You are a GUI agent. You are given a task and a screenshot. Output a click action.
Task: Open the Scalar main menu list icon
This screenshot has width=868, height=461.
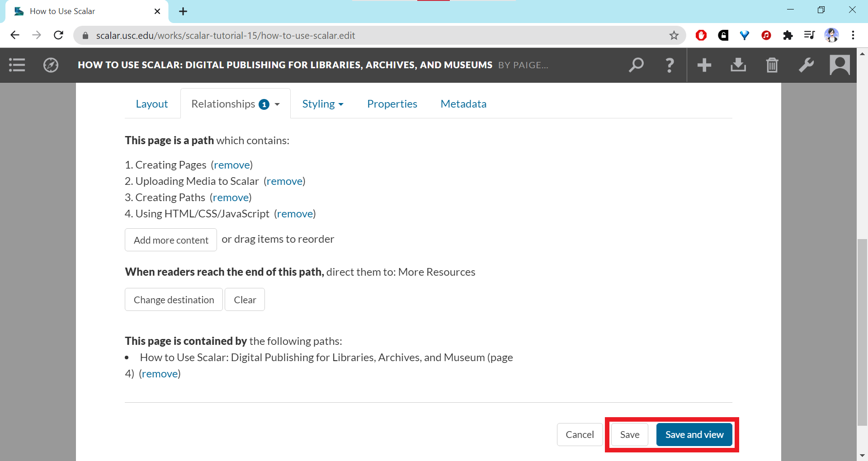[x=17, y=65]
